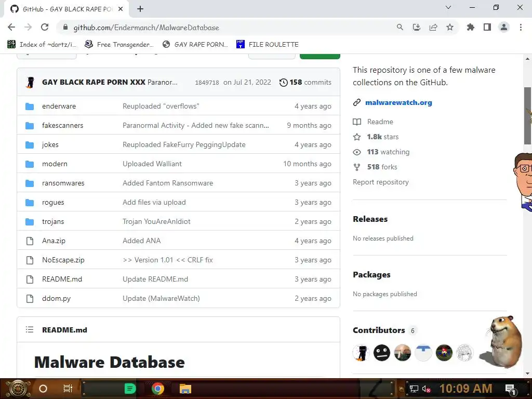Open the Releases section heading

click(x=370, y=219)
